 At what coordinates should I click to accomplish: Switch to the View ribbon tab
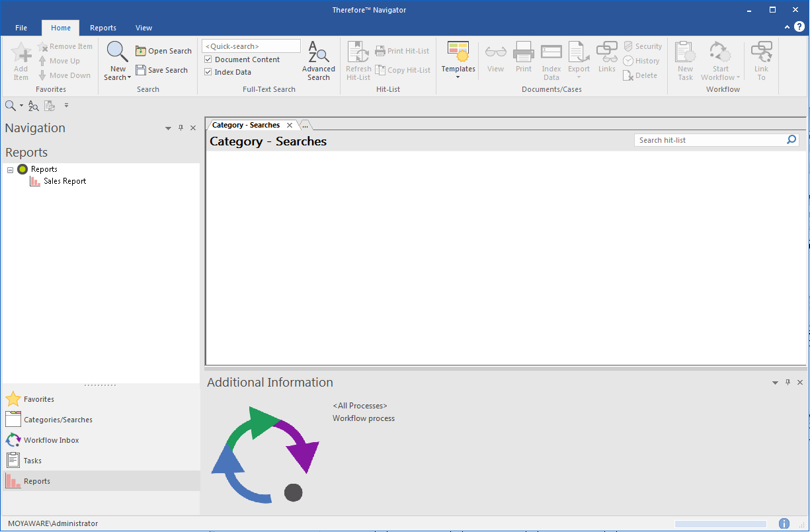[143, 28]
